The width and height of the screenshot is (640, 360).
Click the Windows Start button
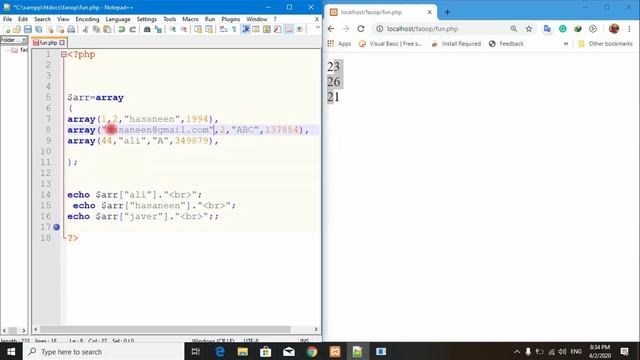pyautogui.click(x=11, y=351)
